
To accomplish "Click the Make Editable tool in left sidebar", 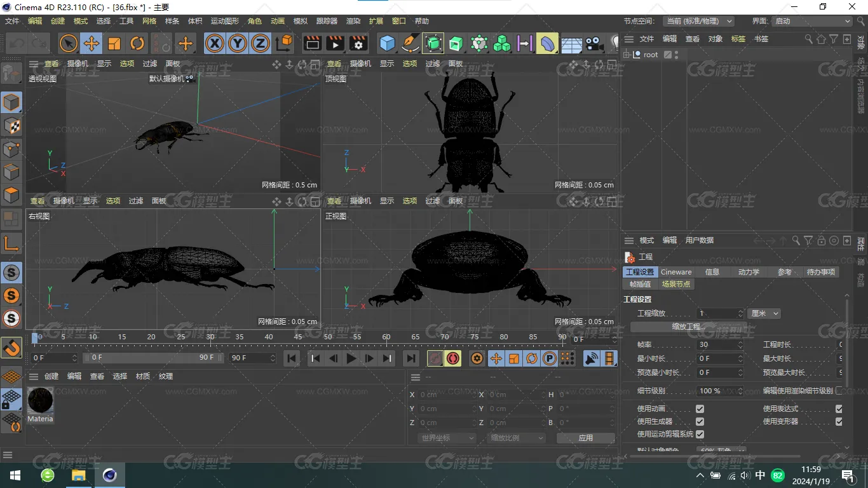I will [11, 74].
